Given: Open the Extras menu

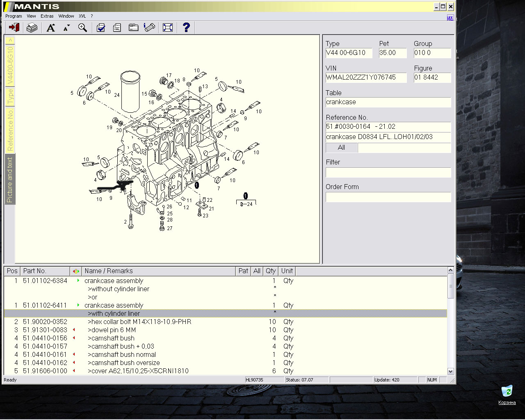Looking at the screenshot, I should [x=47, y=16].
